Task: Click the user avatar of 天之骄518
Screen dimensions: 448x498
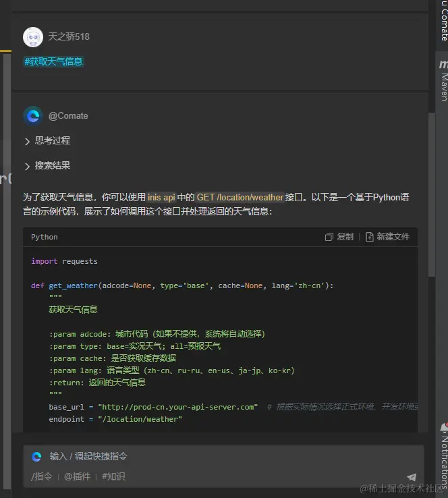Action: 33,37
